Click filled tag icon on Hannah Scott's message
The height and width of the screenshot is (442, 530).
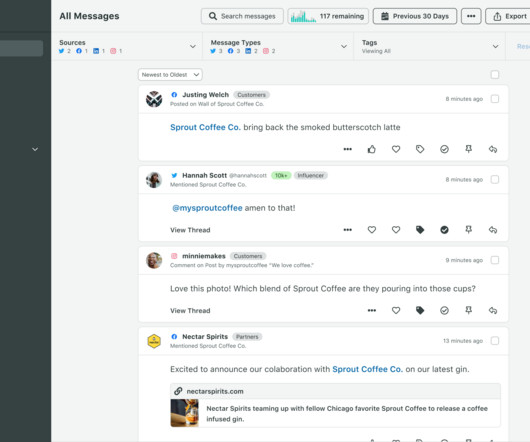click(420, 230)
